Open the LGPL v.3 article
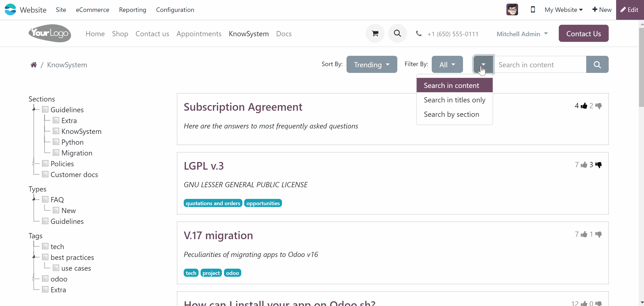644x306 pixels. (x=204, y=166)
